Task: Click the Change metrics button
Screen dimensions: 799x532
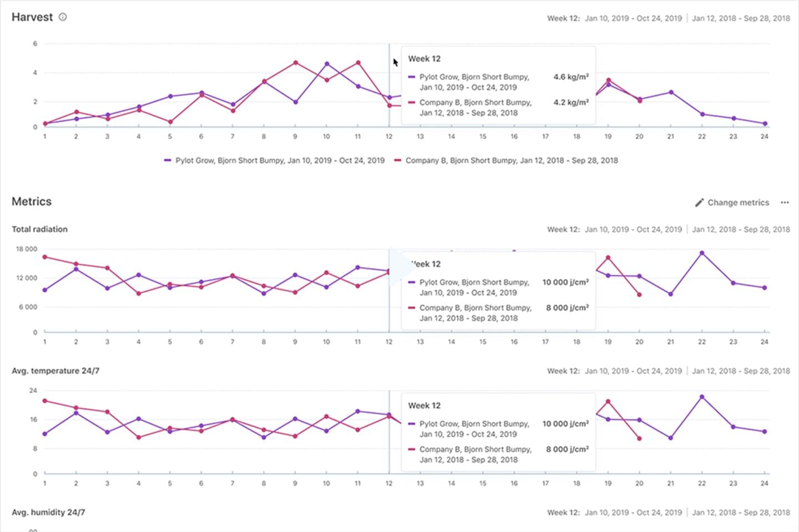Action: (737, 202)
